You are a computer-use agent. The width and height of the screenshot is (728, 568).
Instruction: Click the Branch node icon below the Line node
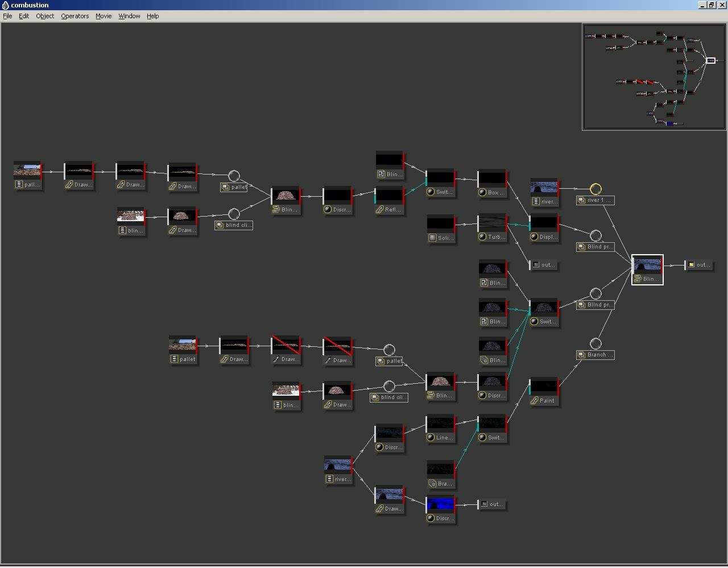coord(432,484)
